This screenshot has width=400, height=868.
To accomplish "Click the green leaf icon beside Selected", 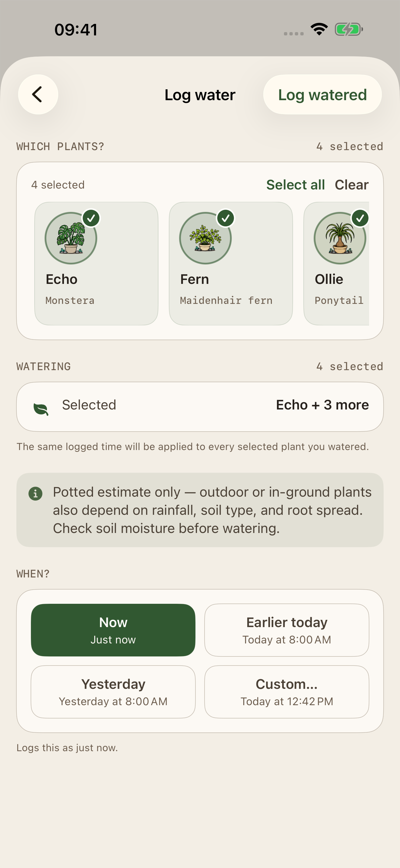I will [x=41, y=409].
